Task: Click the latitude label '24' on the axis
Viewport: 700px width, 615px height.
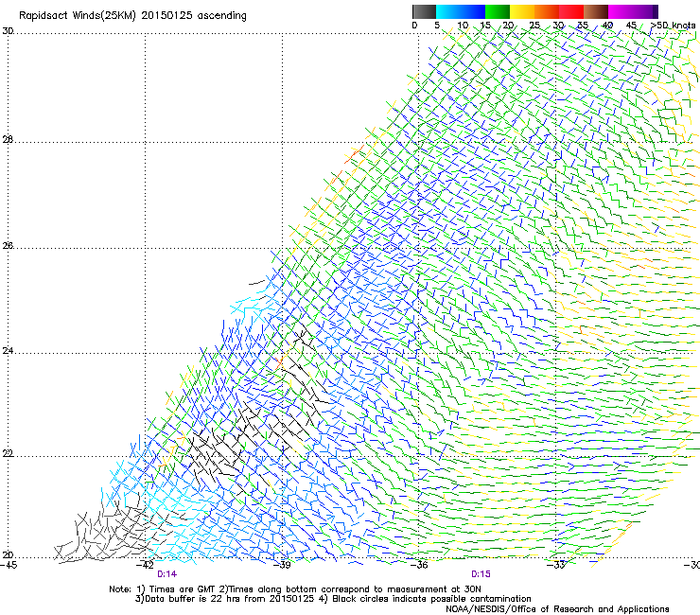Action: pos(8,351)
